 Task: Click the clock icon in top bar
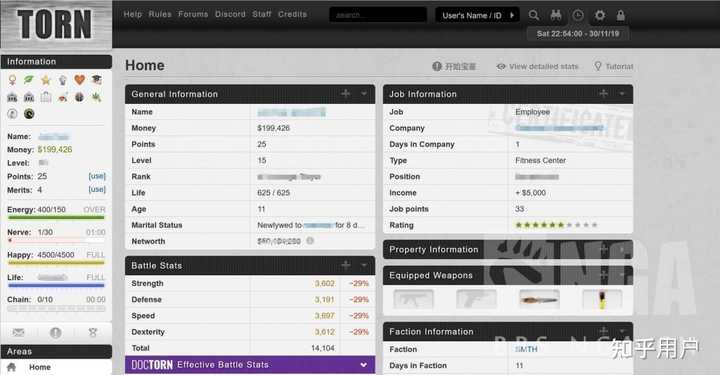tap(578, 15)
